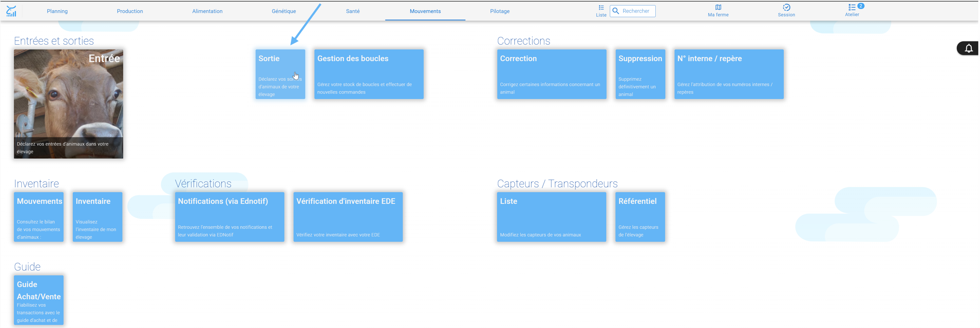980x328 pixels.
Task: Open the Guide Achat/Vente tile
Action: click(x=39, y=300)
